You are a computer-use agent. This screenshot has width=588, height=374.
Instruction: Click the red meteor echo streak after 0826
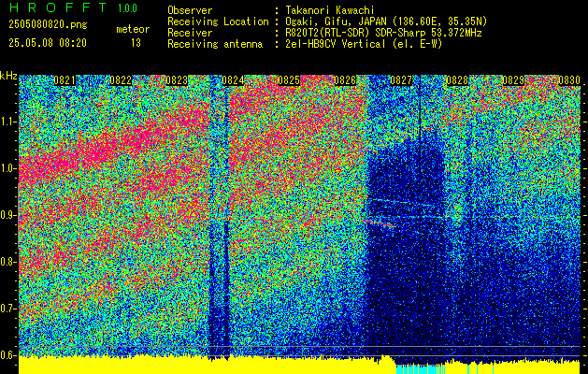pos(380,223)
